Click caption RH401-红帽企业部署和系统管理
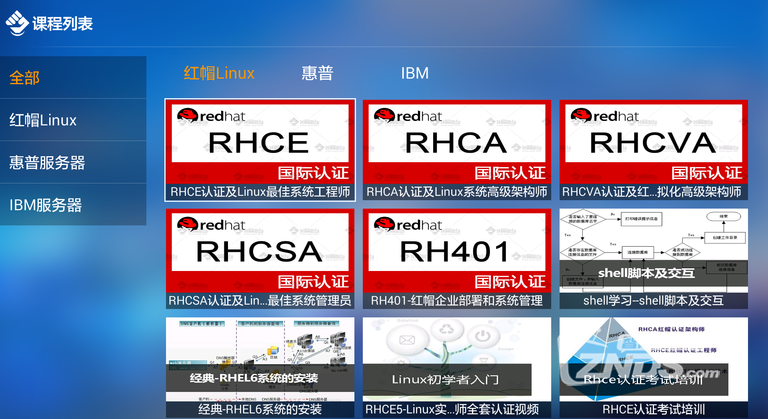768x419 pixels. coord(457,300)
